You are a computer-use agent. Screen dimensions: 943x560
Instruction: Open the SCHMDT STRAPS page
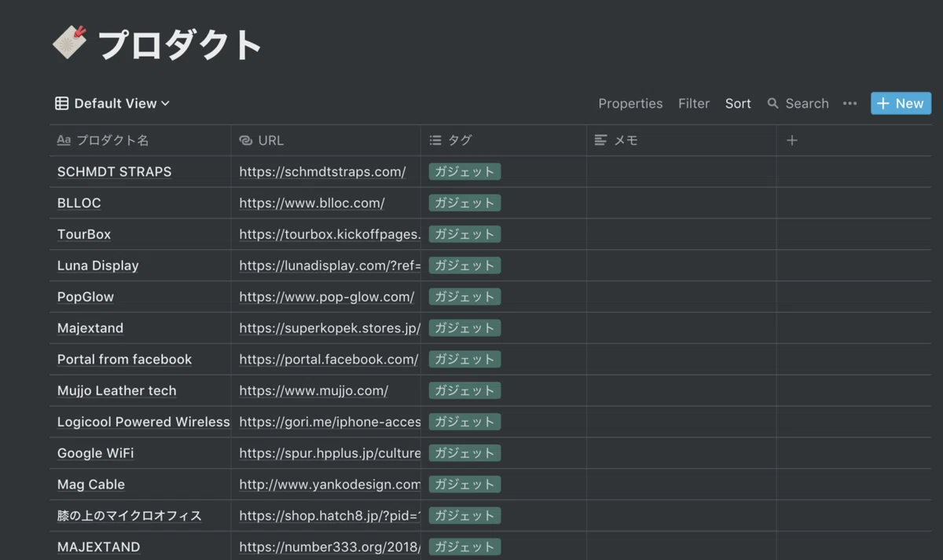pos(114,172)
